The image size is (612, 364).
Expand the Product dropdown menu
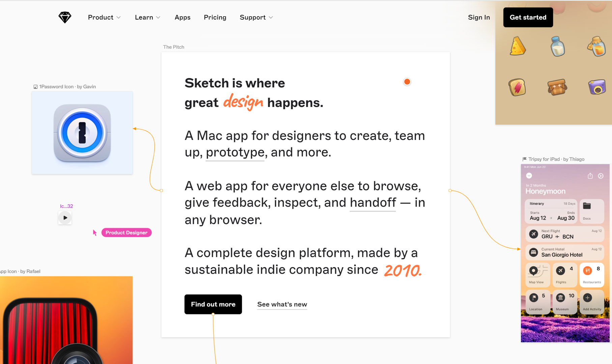(x=104, y=17)
